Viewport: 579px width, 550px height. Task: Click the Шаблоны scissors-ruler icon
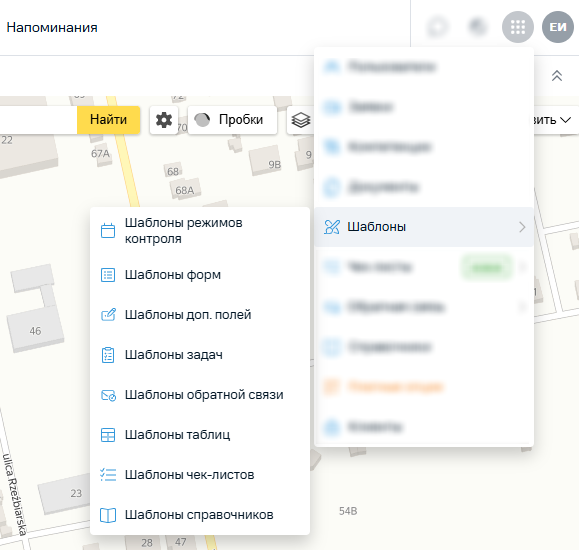click(332, 227)
